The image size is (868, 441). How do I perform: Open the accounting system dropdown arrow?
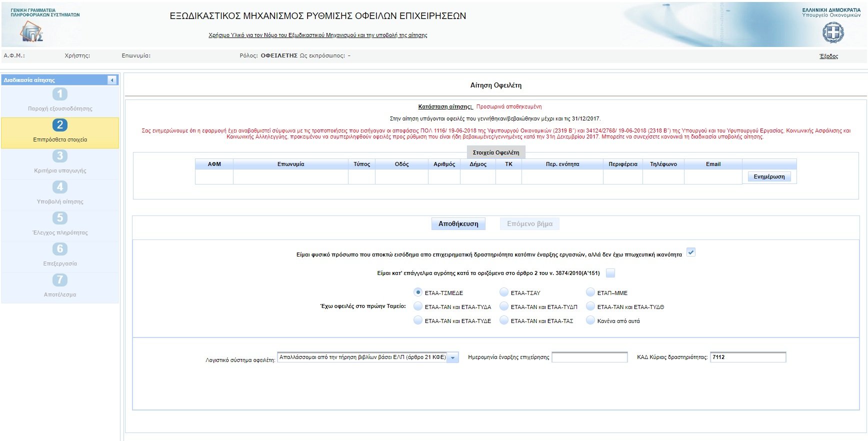click(x=452, y=358)
